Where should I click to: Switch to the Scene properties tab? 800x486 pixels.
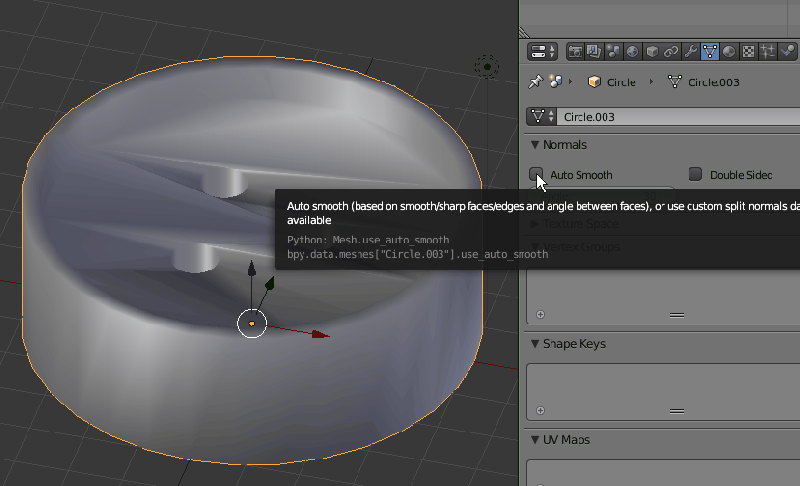(613, 52)
